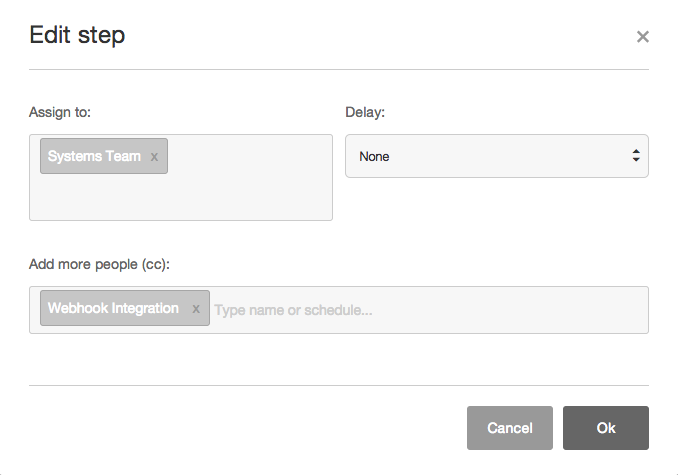Click the Webhook Integration tag text
678x475 pixels.
pyautogui.click(x=113, y=308)
